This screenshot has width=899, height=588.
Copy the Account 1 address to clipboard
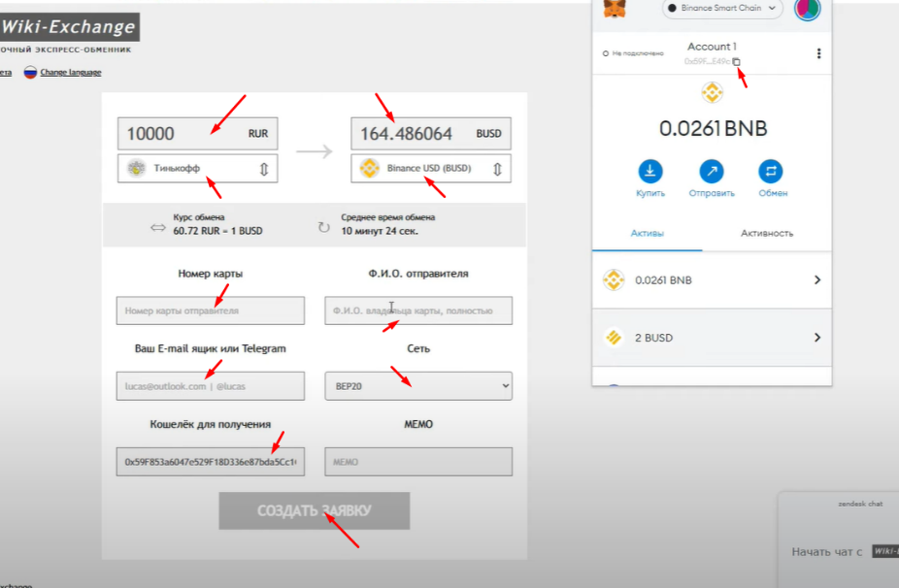click(736, 61)
